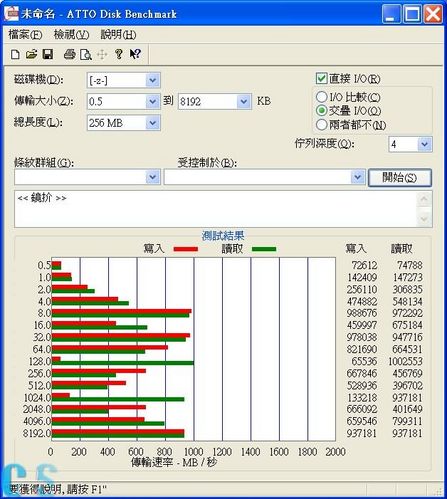
Task: Minimize the ATTO Disk Benchmark window
Action: click(x=391, y=14)
